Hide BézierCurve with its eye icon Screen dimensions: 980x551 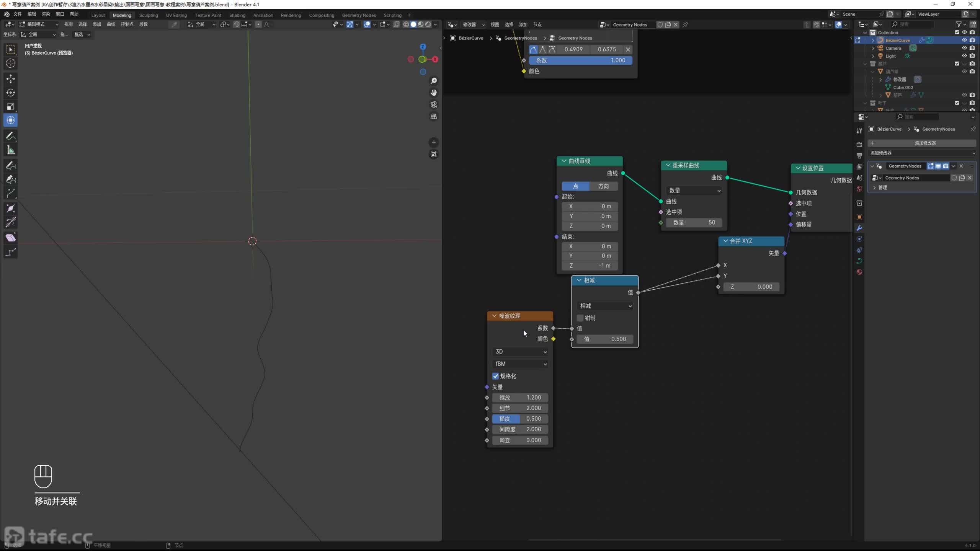(964, 40)
